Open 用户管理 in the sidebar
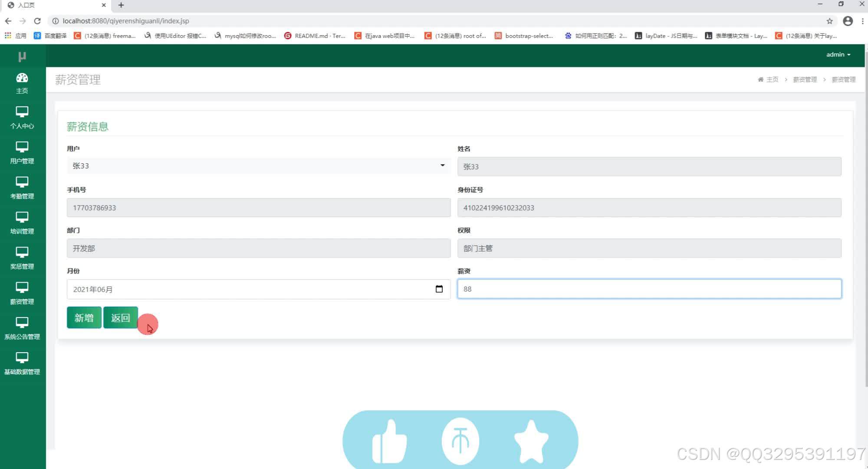The height and width of the screenshot is (469, 868). [22, 153]
